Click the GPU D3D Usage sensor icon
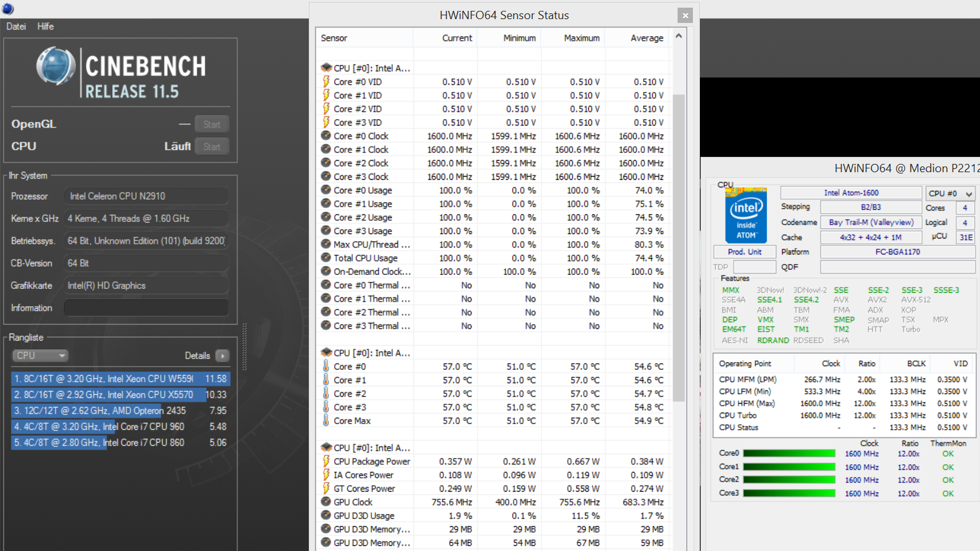Viewport: 980px width, 551px height. coord(326,515)
